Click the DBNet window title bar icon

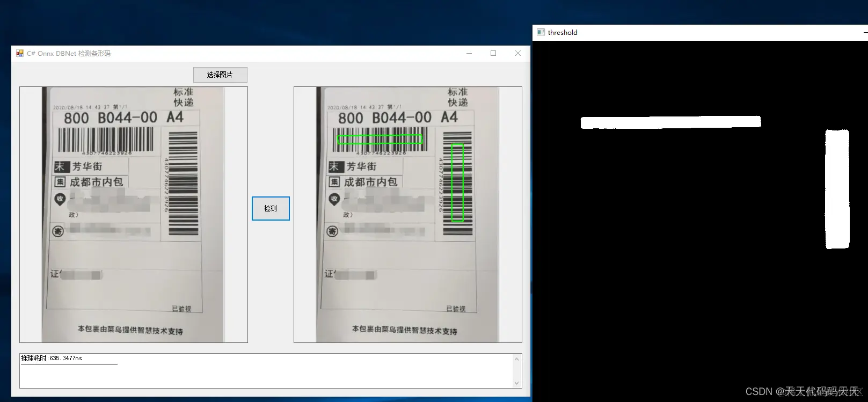[20, 53]
